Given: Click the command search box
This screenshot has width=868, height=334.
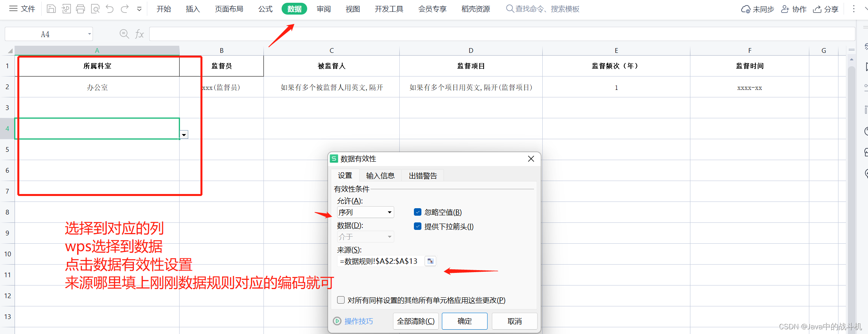Looking at the screenshot, I should click(x=543, y=9).
